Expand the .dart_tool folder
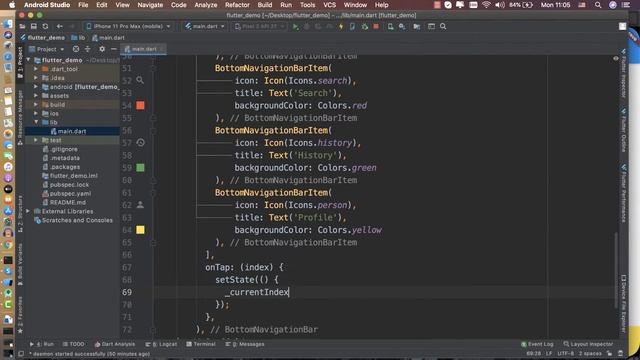This screenshot has height=360, width=640. coord(36,69)
